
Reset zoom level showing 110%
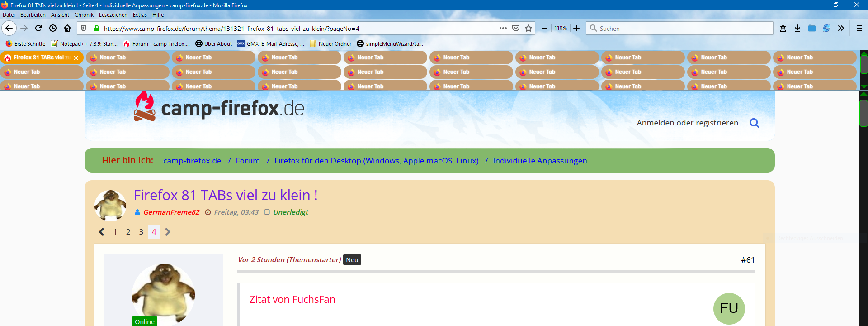pos(561,28)
